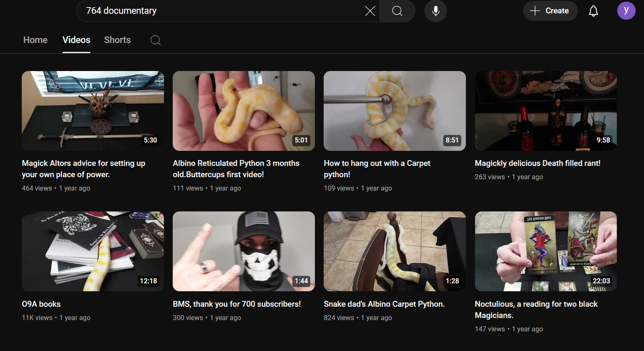Open the notifications bell

(593, 11)
